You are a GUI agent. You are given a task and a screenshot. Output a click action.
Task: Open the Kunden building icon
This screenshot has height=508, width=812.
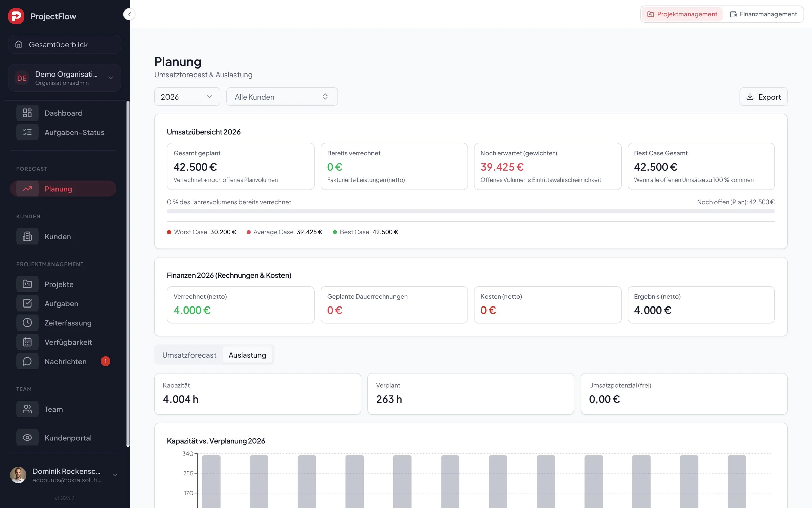27,236
